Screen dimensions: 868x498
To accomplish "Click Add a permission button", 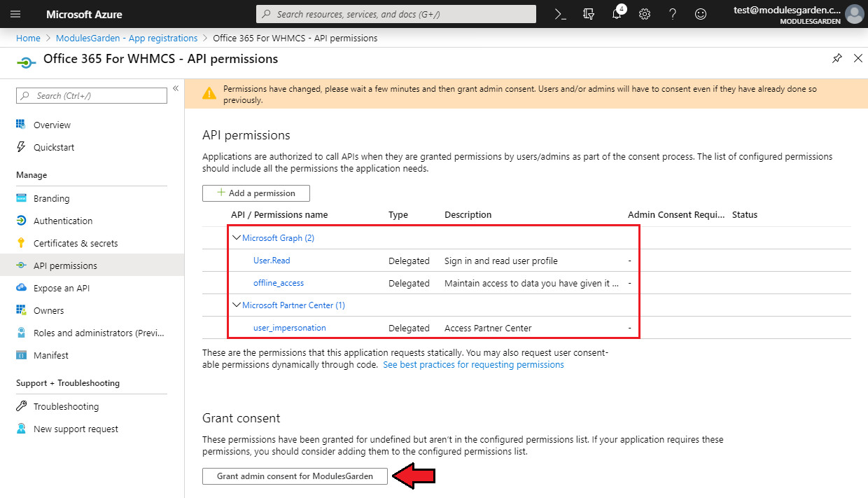I will (x=256, y=193).
